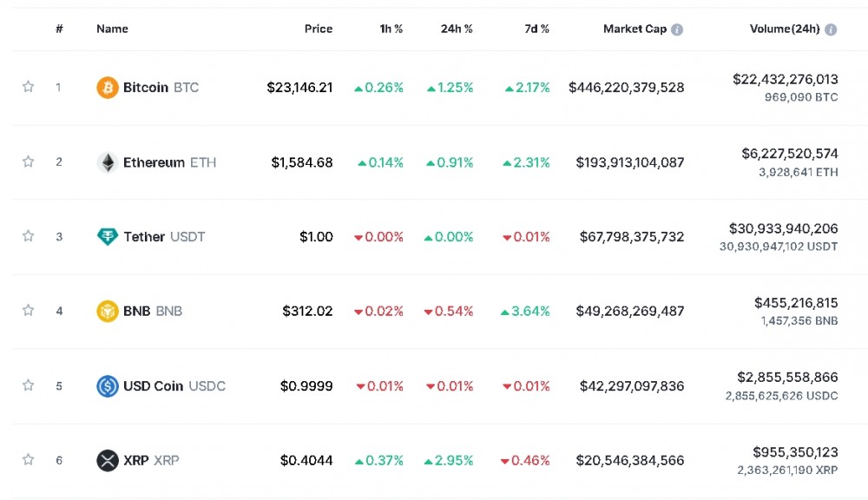
Task: Toggle the watchlist star for Ethereum
Action: tap(29, 161)
